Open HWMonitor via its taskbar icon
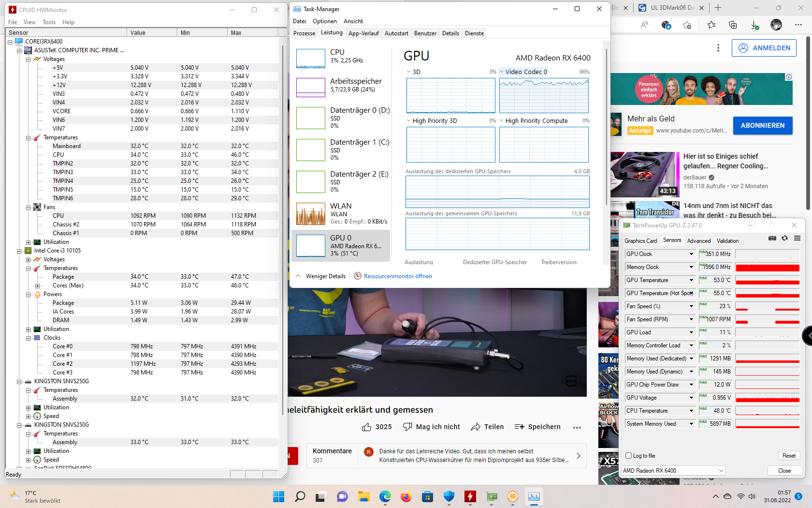 [470, 496]
